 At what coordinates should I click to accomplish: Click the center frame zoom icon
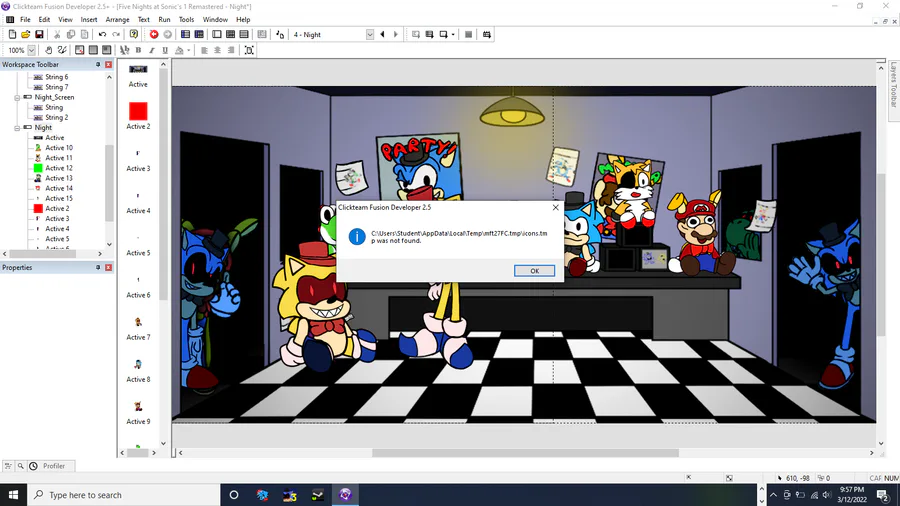tap(249, 50)
